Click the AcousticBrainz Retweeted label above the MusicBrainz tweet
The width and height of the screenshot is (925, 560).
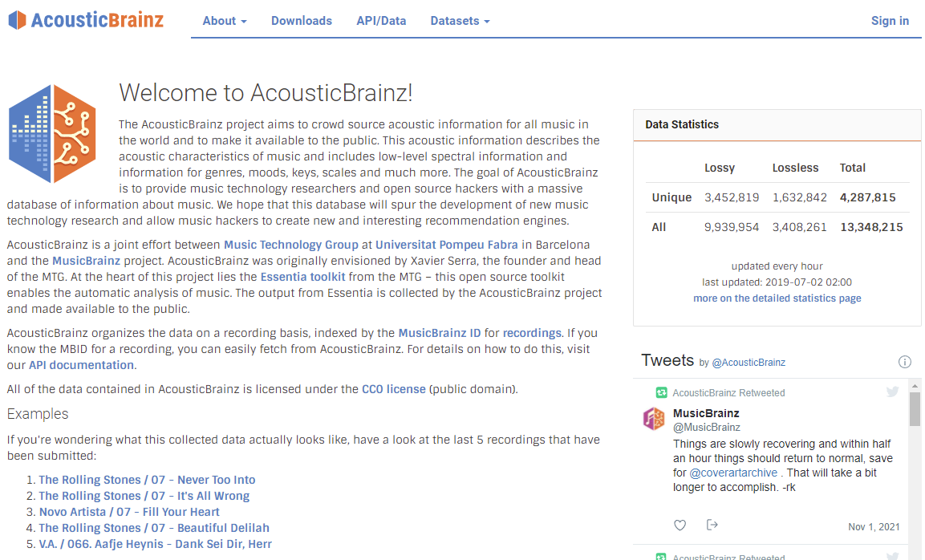pos(728,392)
